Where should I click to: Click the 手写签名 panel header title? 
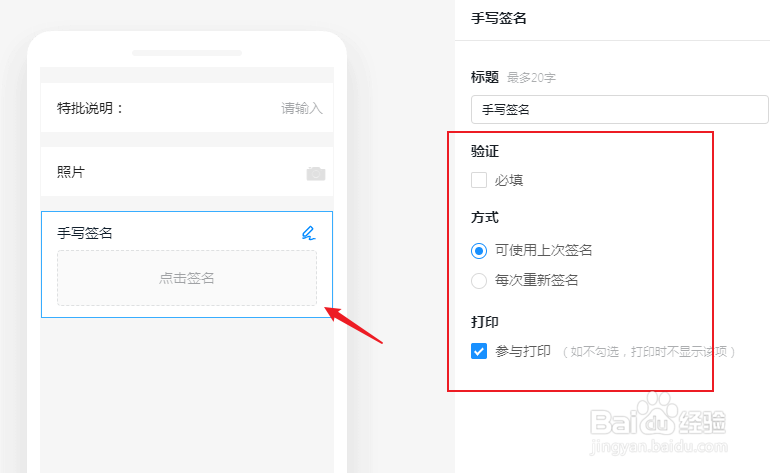[x=499, y=18]
